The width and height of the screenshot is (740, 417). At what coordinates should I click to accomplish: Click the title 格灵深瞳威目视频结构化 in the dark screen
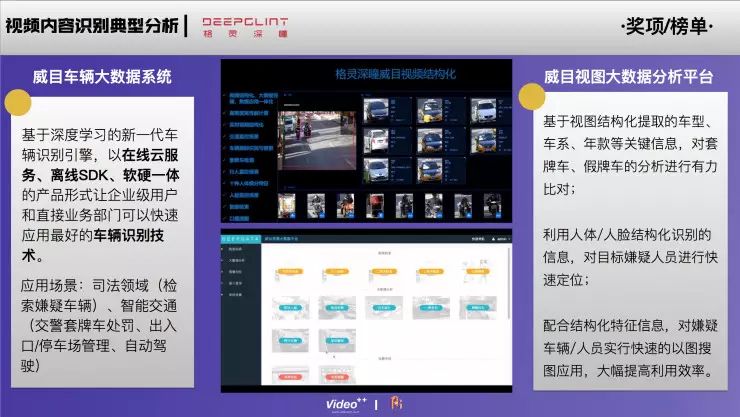tap(395, 74)
